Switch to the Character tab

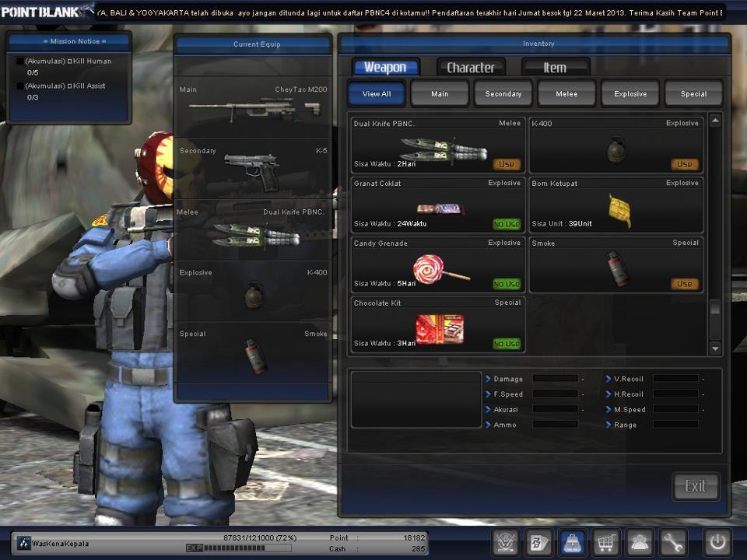point(471,67)
